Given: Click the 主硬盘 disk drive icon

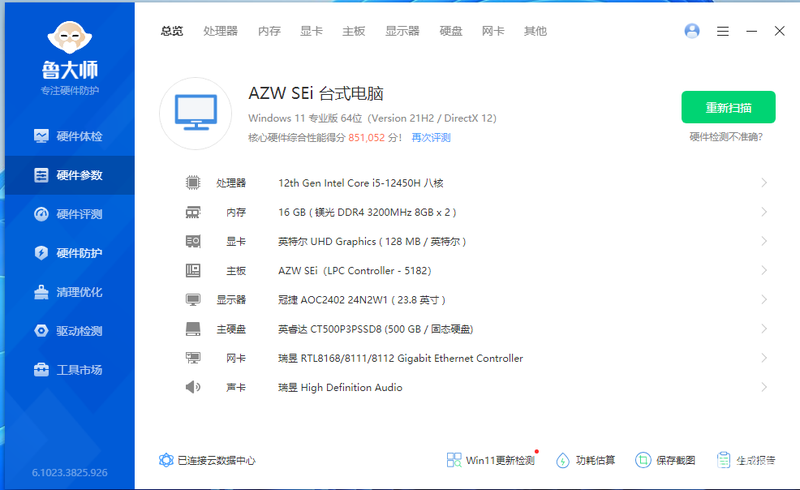Looking at the screenshot, I should pyautogui.click(x=193, y=329).
